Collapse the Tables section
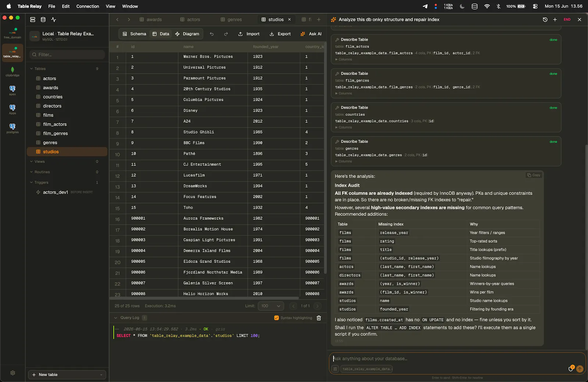The width and height of the screenshot is (588, 382). [x=32, y=69]
